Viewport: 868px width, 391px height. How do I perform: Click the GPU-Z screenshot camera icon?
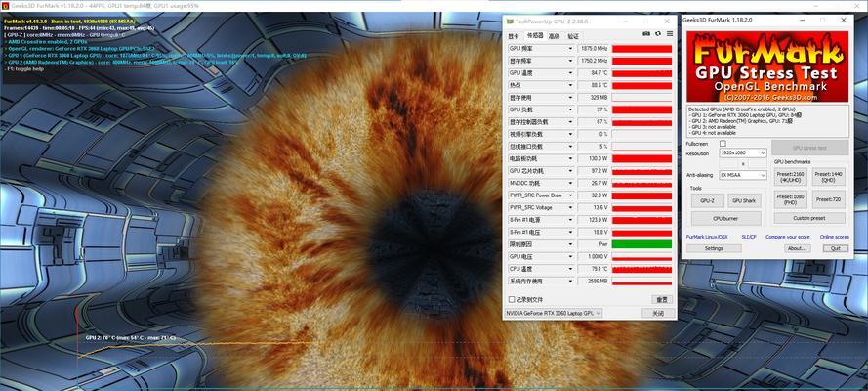click(x=646, y=34)
